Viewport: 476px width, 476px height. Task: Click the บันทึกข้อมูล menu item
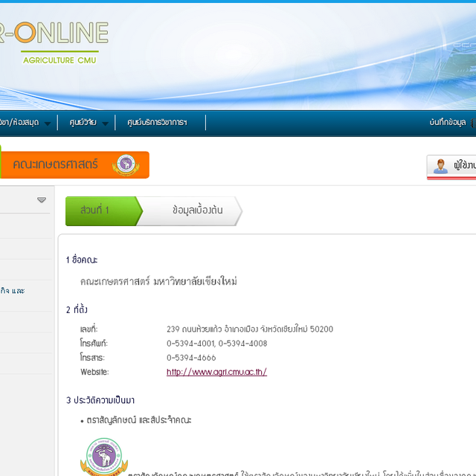448,122
